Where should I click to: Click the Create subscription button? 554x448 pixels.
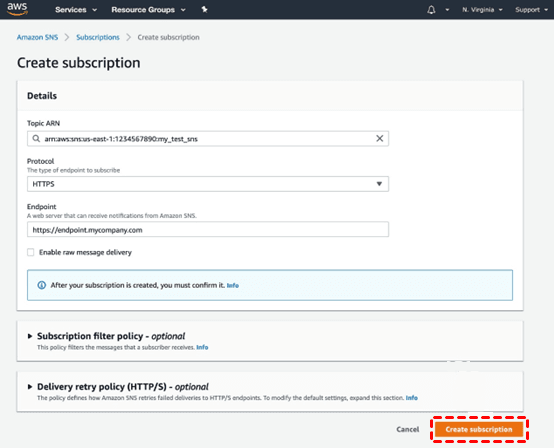pos(479,429)
